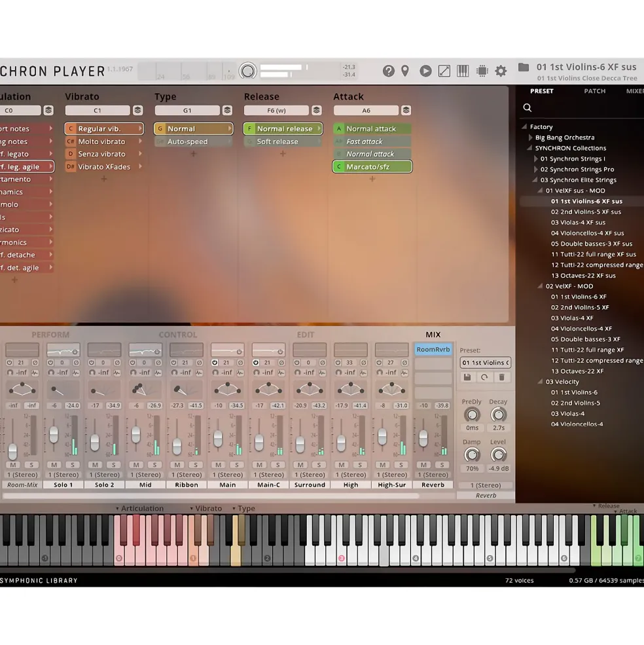The image size is (644, 645).
Task: Mute the Reverb channel
Action: pyautogui.click(x=423, y=465)
